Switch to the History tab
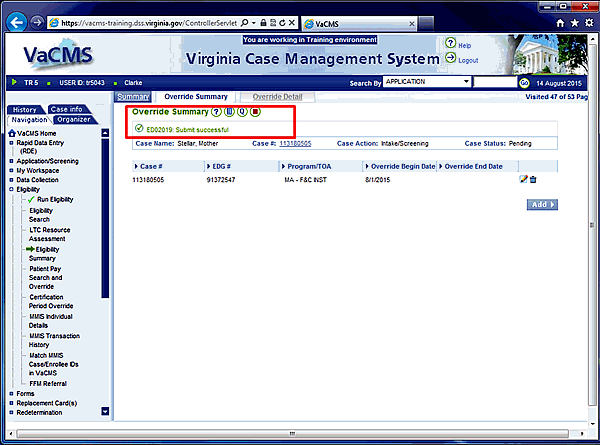The image size is (600, 445). tap(26, 109)
